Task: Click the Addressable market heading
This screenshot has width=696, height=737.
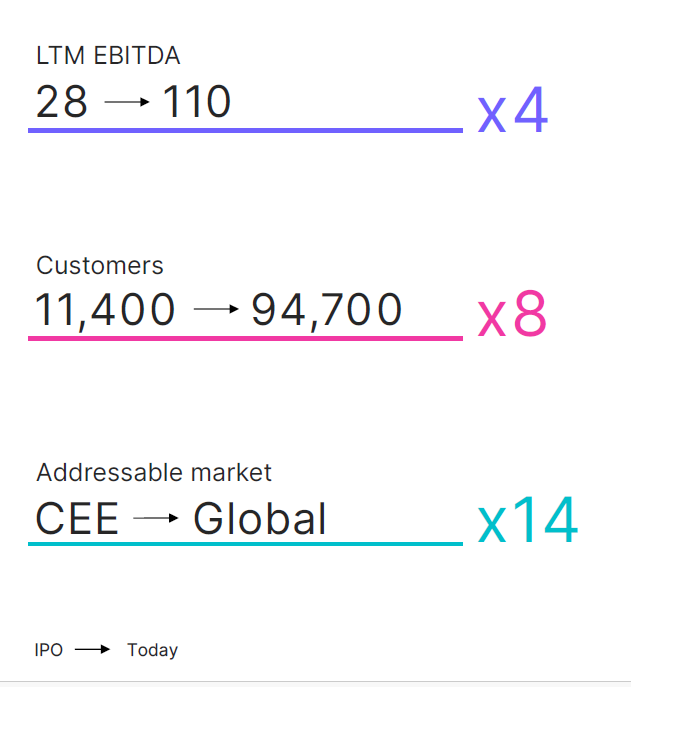Action: (154, 472)
